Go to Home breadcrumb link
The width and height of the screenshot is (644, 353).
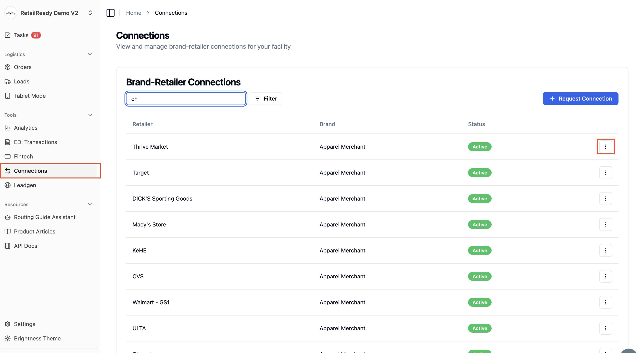[133, 13]
